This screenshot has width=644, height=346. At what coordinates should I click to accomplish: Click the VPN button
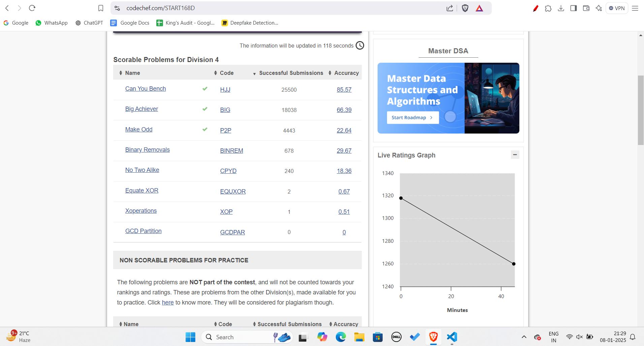617,8
